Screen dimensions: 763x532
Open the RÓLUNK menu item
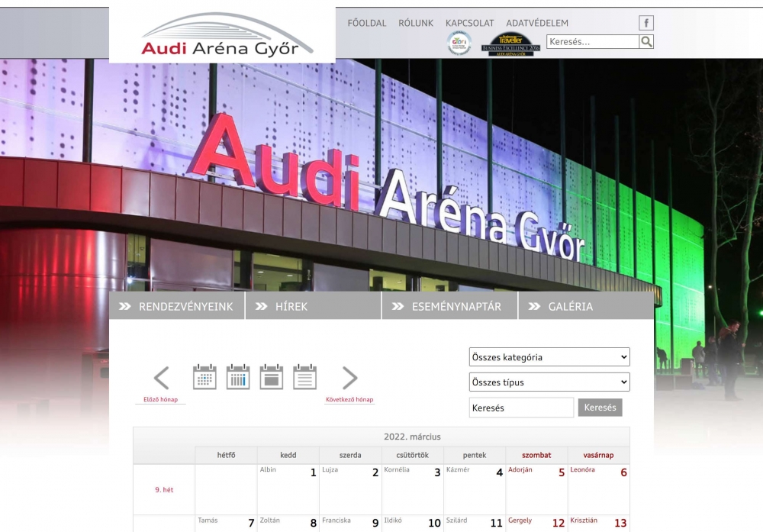(x=416, y=23)
